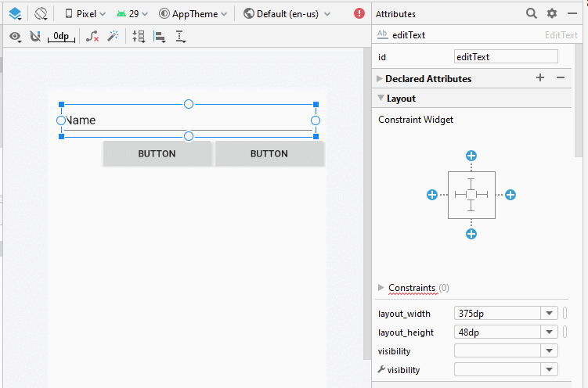This screenshot has height=388, width=588.
Task: Open the Pixel device dropdown
Action: click(85, 14)
